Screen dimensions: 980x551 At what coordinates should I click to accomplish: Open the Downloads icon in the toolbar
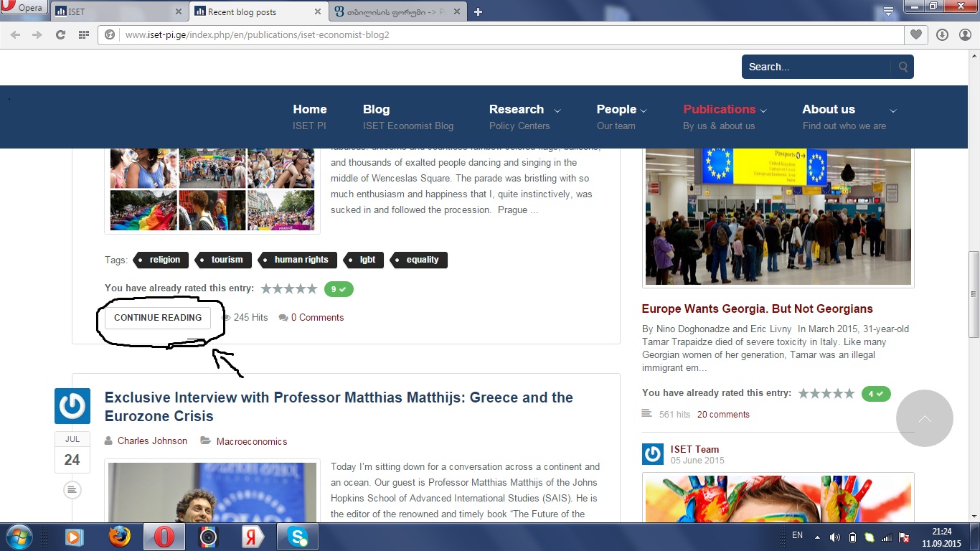[x=942, y=34]
